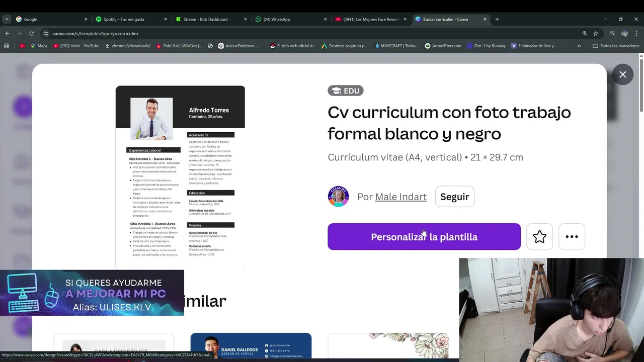Go back with the browser back arrow

[x=7, y=33]
